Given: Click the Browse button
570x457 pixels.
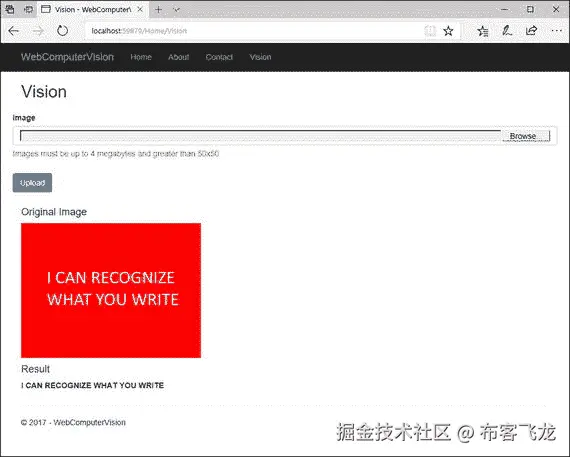Looking at the screenshot, I should [526, 136].
